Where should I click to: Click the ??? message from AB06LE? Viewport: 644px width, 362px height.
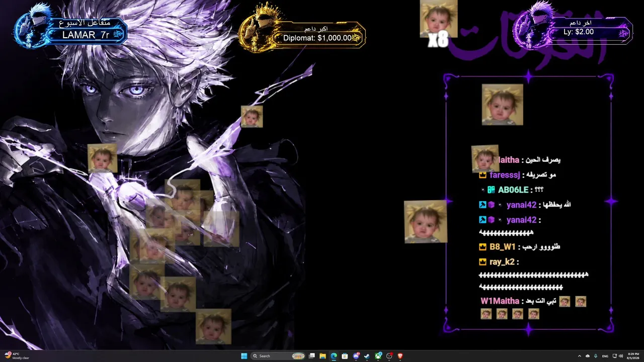point(539,190)
